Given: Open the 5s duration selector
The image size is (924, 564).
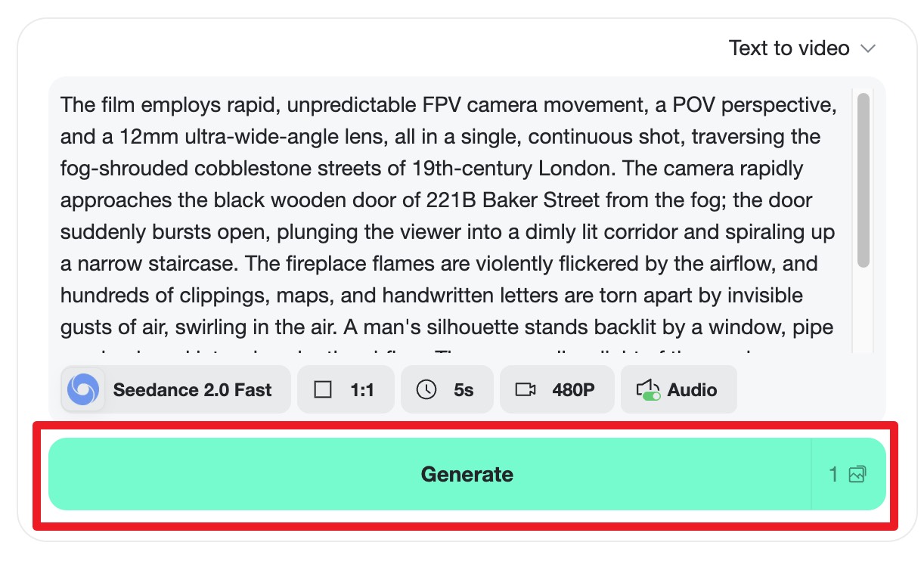Looking at the screenshot, I should [446, 390].
